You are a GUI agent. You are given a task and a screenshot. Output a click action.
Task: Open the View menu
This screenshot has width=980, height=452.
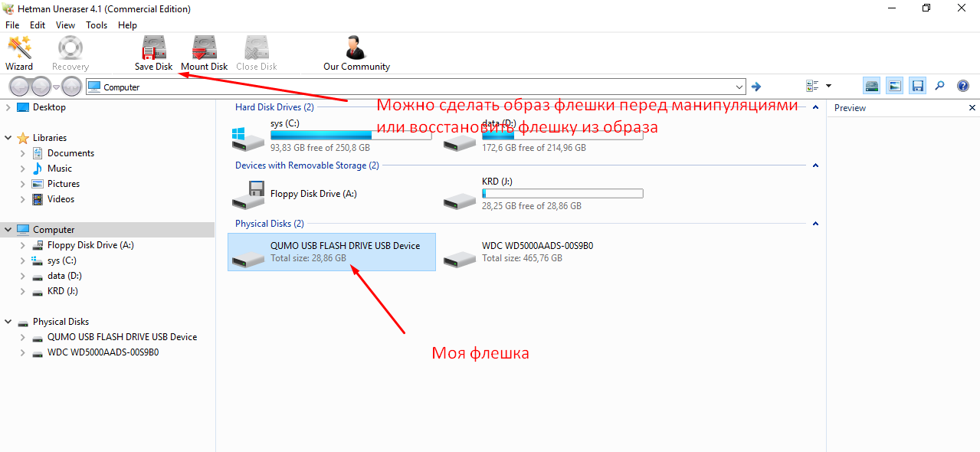pyautogui.click(x=65, y=25)
